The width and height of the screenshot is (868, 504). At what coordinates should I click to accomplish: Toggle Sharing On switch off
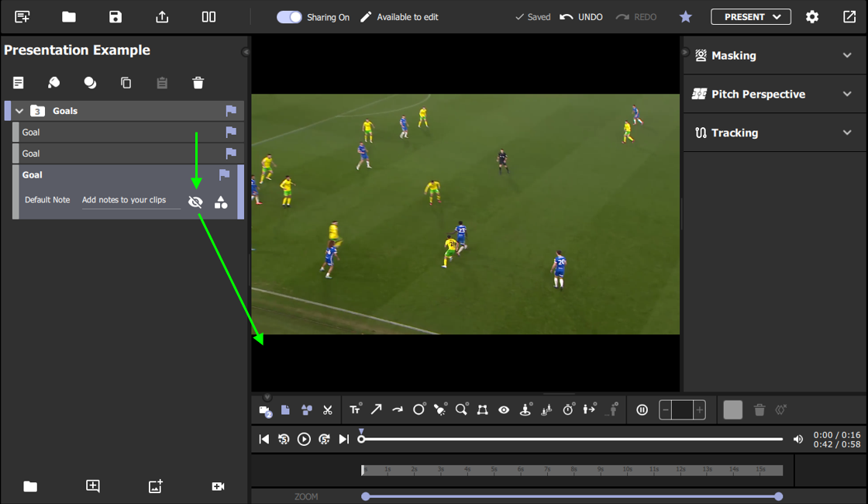pos(288,16)
